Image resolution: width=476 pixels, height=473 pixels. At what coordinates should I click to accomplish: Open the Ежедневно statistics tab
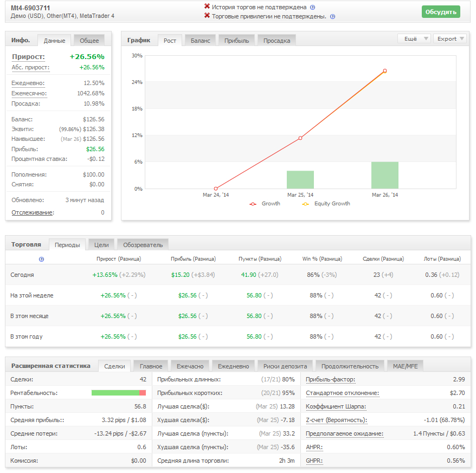pos(234,366)
